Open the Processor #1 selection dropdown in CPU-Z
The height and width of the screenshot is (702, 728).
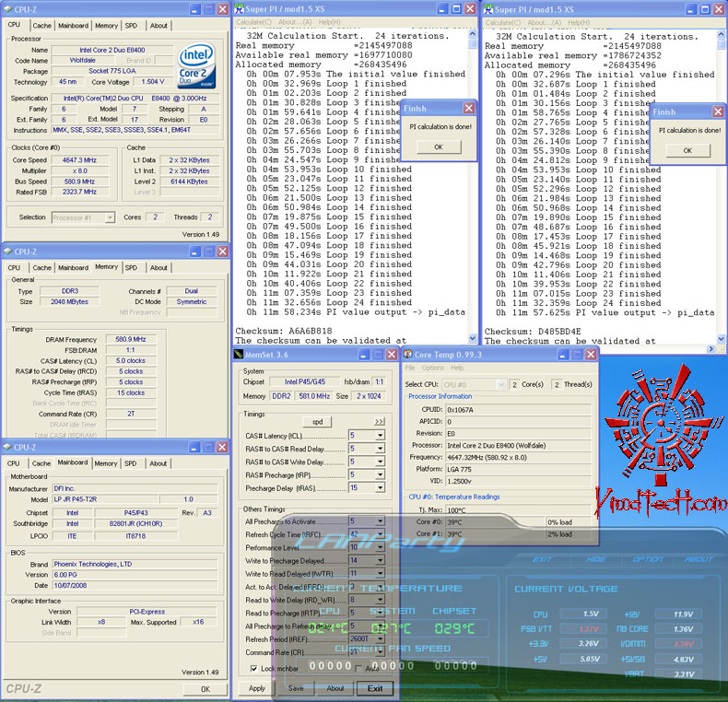tap(110, 217)
